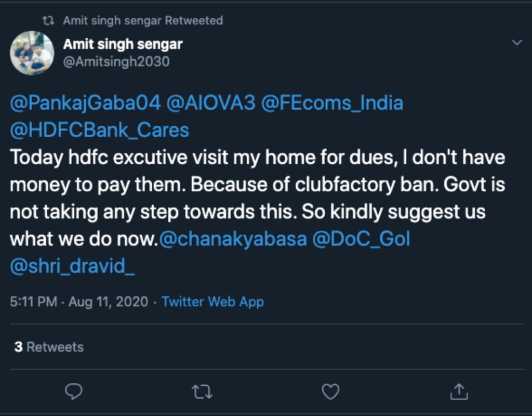Open Amit singh sengar's profile picture
Image resolution: width=532 pixels, height=416 pixels.
[x=32, y=53]
